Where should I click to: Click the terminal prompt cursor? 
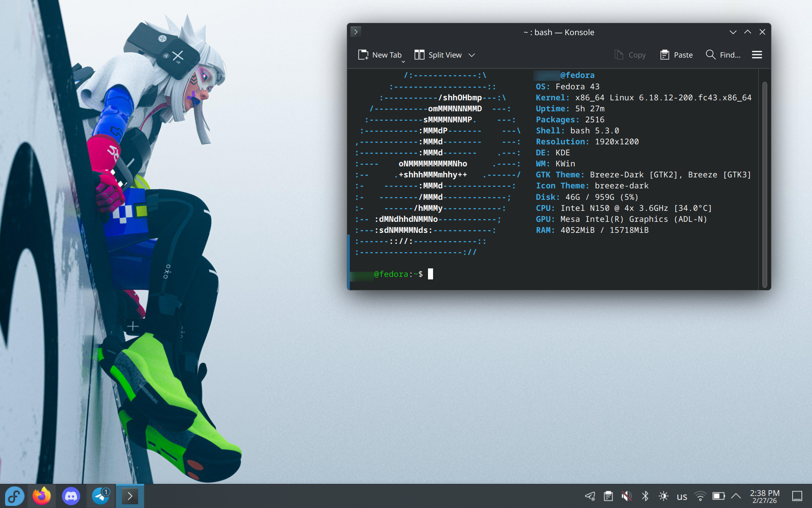pyautogui.click(x=431, y=274)
